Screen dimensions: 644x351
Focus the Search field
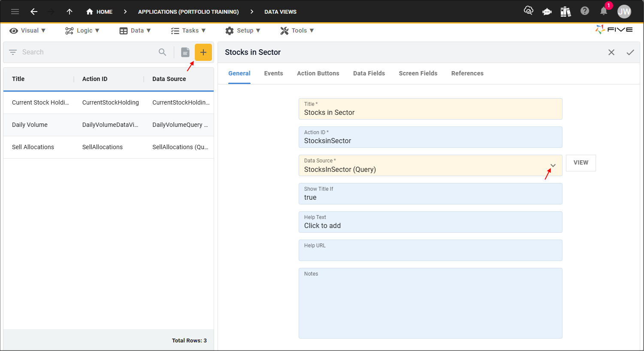[x=88, y=52]
